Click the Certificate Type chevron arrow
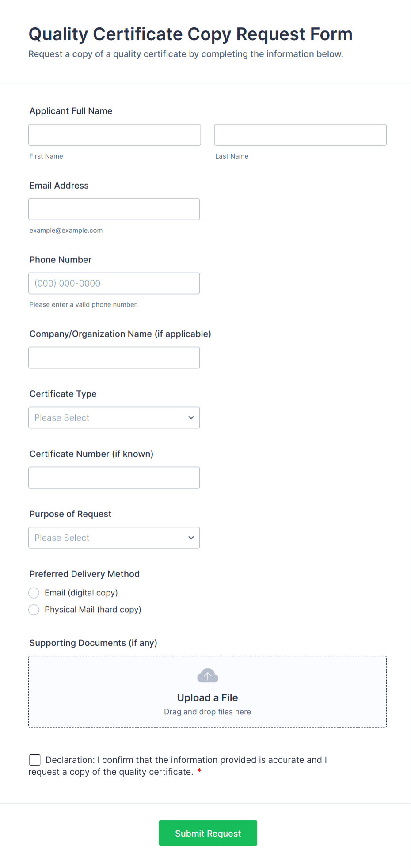Viewport: 411px width, 868px height. point(191,417)
